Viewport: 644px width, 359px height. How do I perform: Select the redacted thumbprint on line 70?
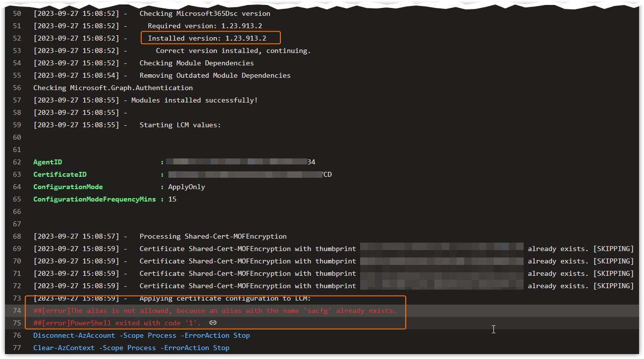[441, 261]
